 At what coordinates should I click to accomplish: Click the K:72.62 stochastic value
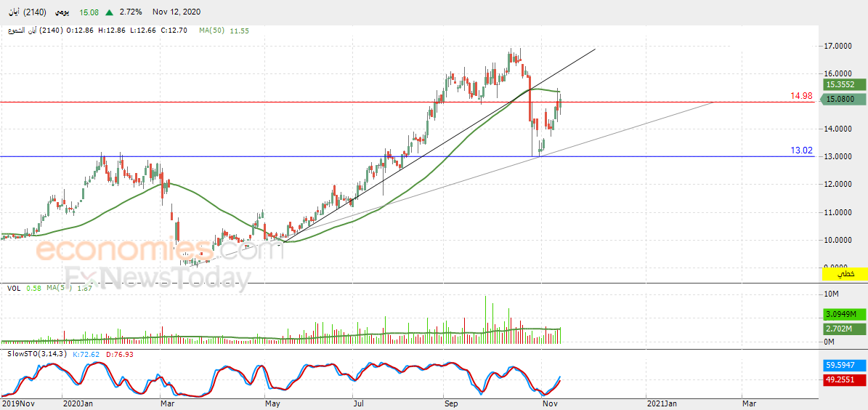[x=86, y=353]
